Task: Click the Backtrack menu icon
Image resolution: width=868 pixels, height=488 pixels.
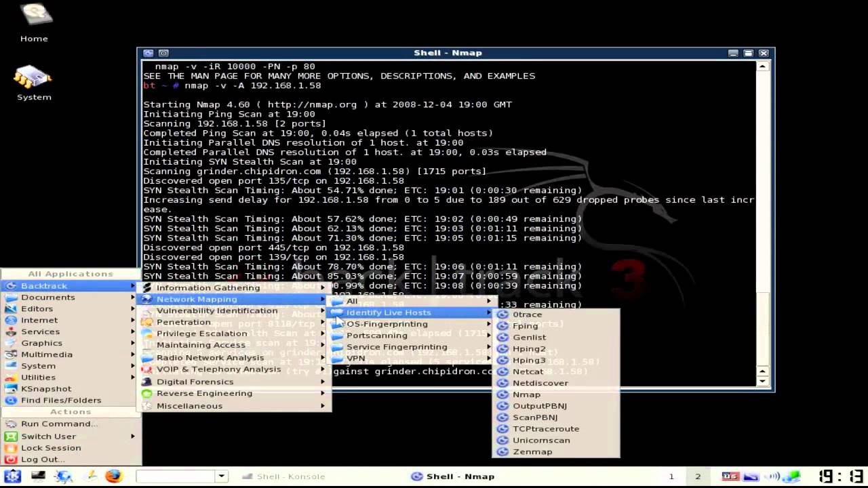Action: (x=10, y=286)
